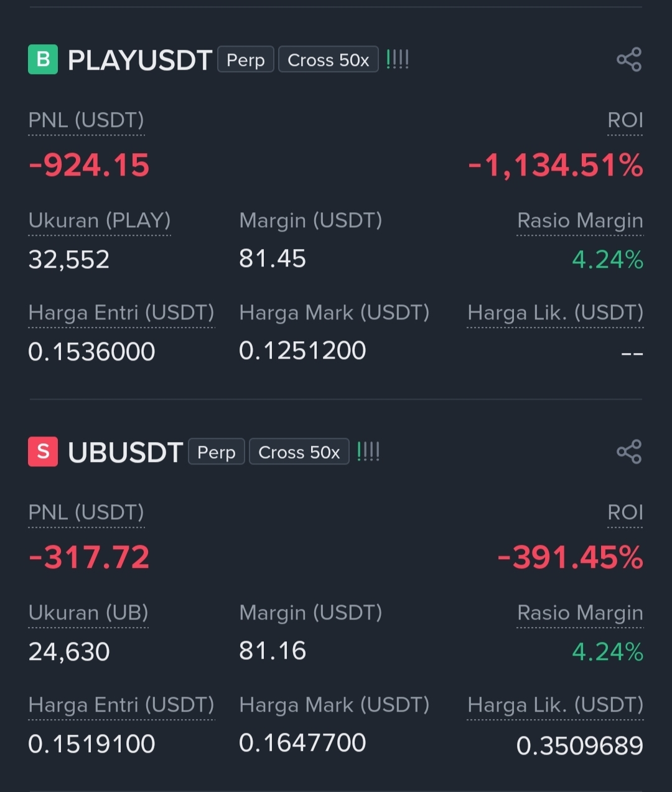The height and width of the screenshot is (792, 672).
Task: Open the UBUSDT Perp tag
Action: point(217,452)
